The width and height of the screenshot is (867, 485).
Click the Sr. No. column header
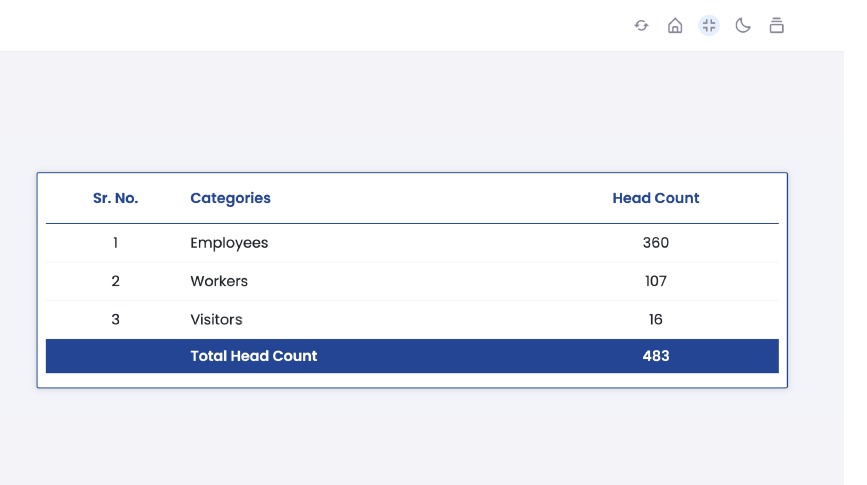[116, 198]
